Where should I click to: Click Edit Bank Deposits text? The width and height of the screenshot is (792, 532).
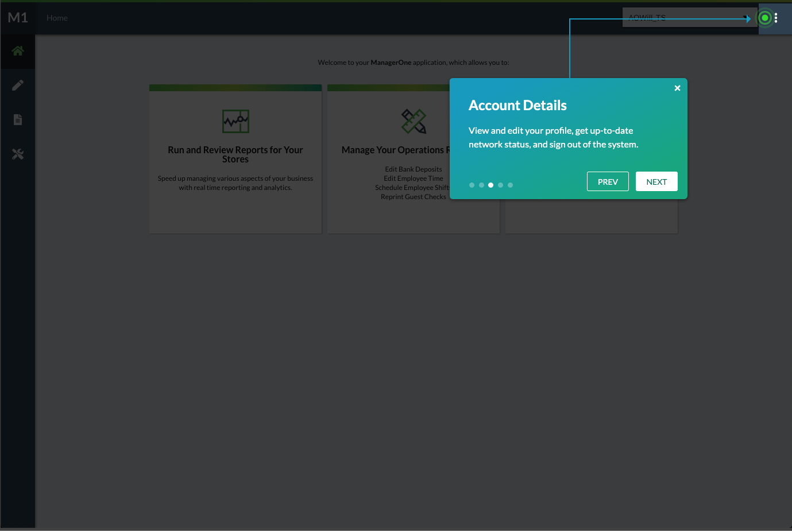pos(414,169)
